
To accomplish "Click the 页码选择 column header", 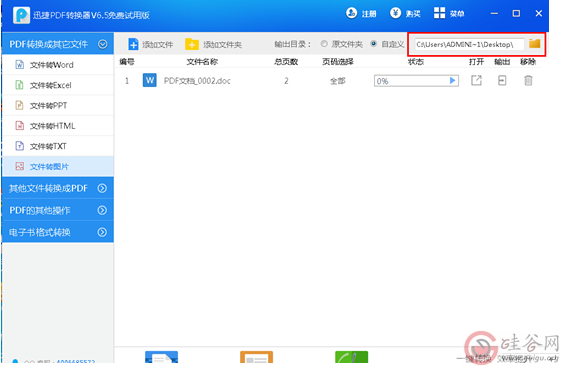I will [x=338, y=62].
